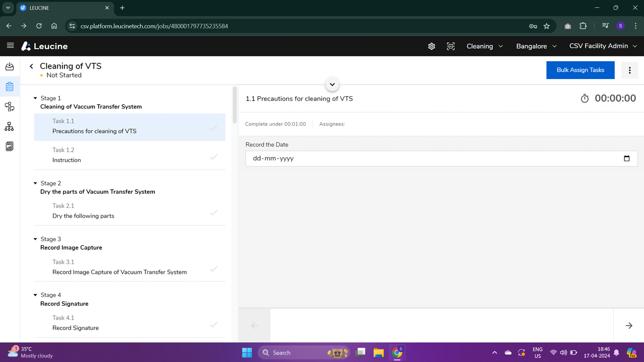Open the Chrome tab search dropdown
Viewport: 644px width, 362px height.
[8, 8]
